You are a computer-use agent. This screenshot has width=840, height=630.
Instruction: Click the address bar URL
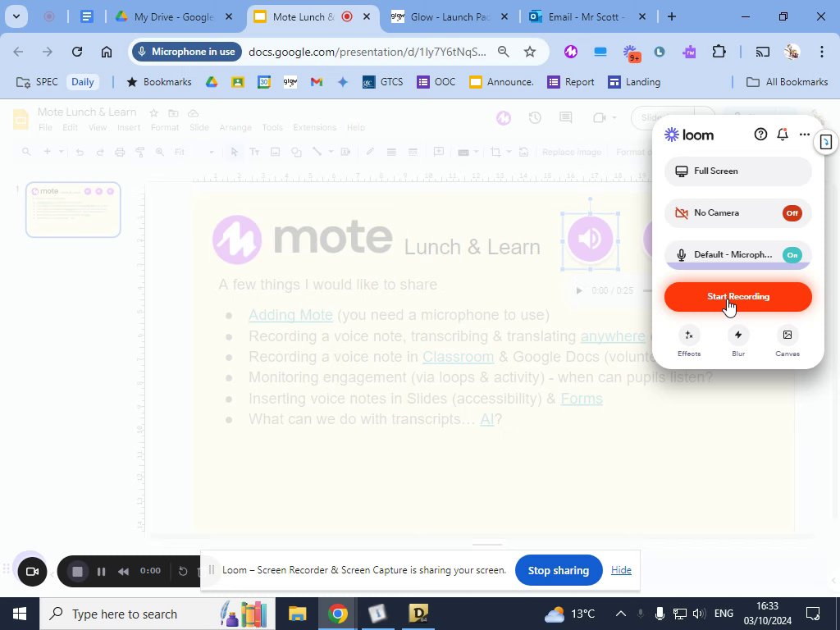pos(367,52)
